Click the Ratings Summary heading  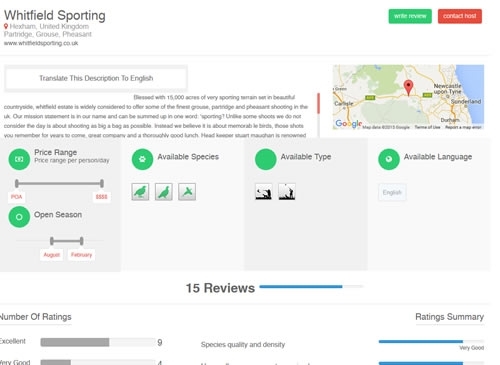point(449,317)
